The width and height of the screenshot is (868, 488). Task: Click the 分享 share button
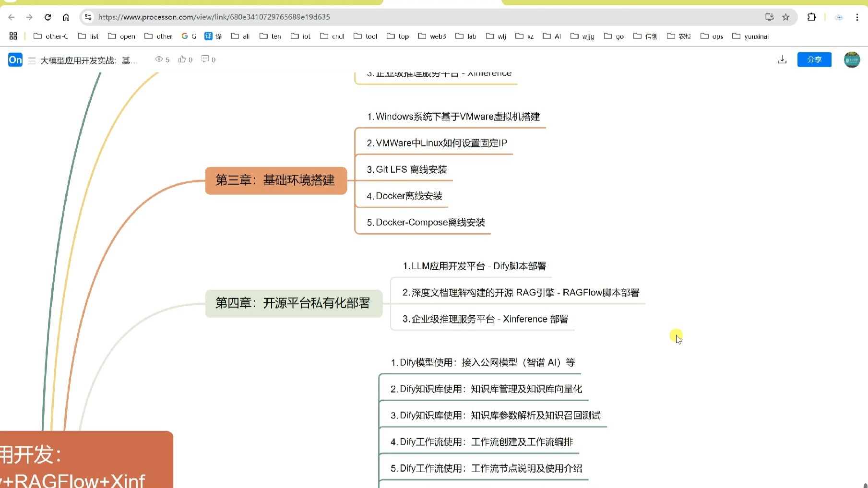814,60
